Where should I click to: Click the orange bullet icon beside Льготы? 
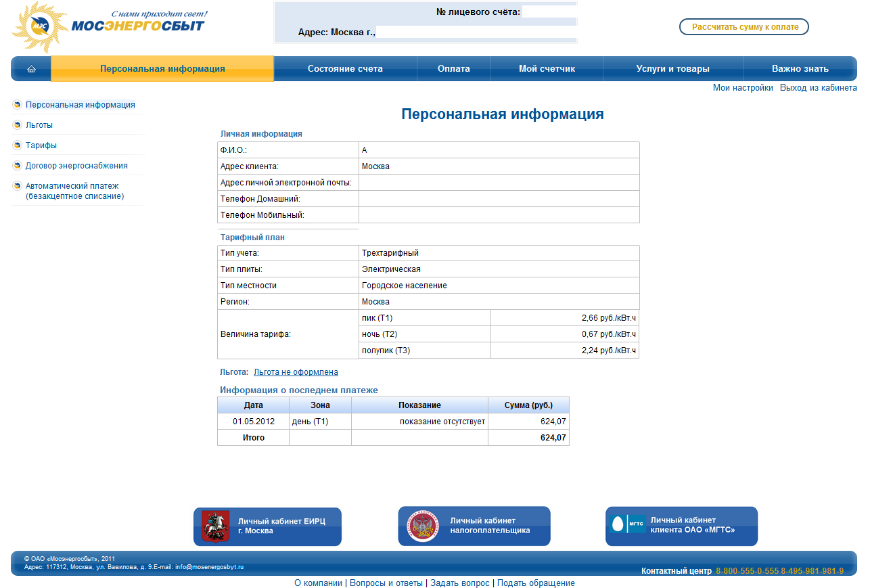click(x=17, y=125)
